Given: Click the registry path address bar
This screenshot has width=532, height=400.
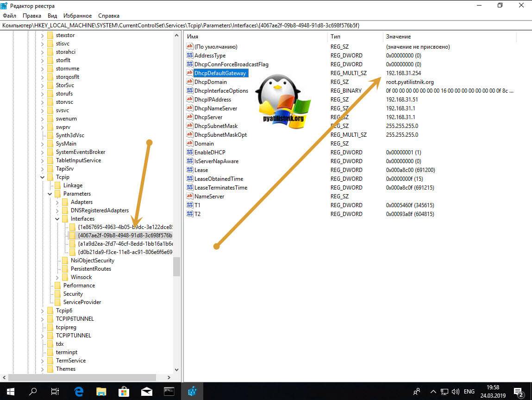Looking at the screenshot, I should (x=266, y=25).
